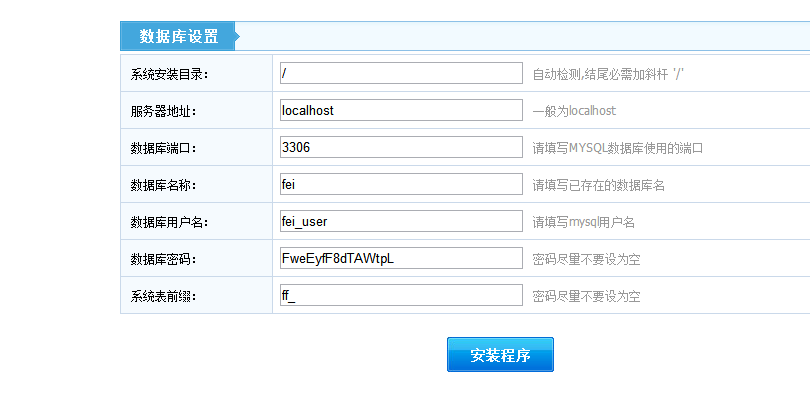Click the hint text 一般为localhost
Screen dimensions: 810x414
click(x=574, y=111)
